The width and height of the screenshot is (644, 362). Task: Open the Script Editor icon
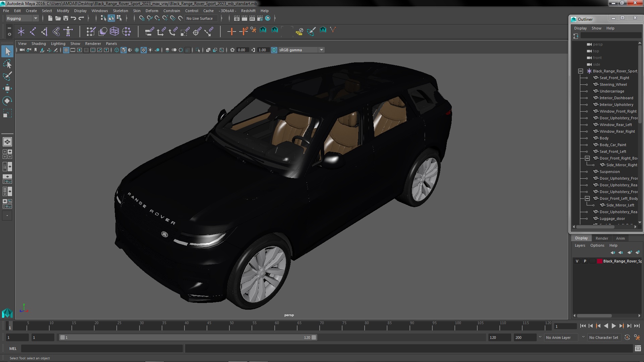638,349
